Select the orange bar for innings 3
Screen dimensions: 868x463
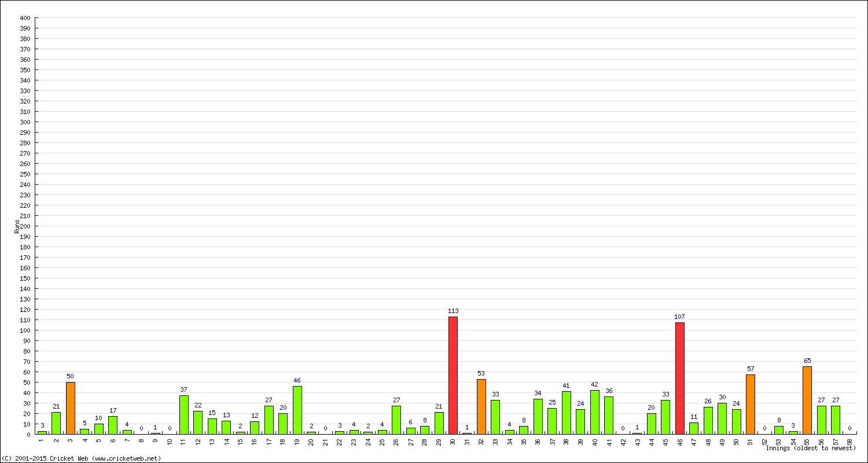pos(70,408)
